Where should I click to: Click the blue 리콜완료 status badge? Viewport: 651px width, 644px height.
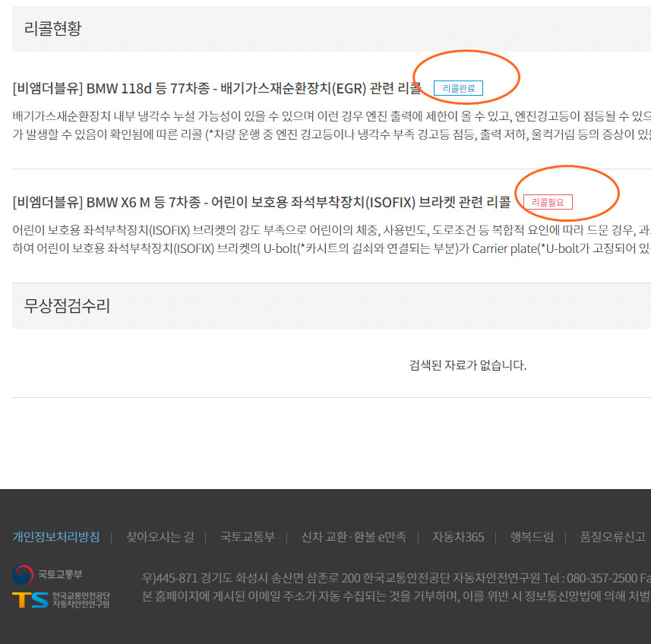pyautogui.click(x=458, y=88)
